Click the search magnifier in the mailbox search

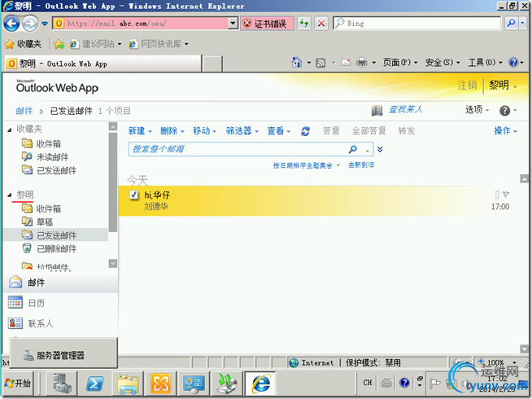pos(353,149)
